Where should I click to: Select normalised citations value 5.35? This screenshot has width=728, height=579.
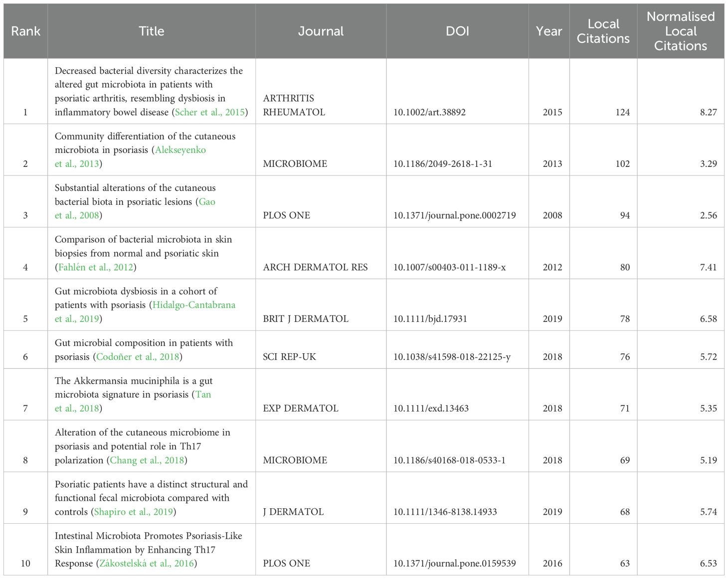coord(709,409)
